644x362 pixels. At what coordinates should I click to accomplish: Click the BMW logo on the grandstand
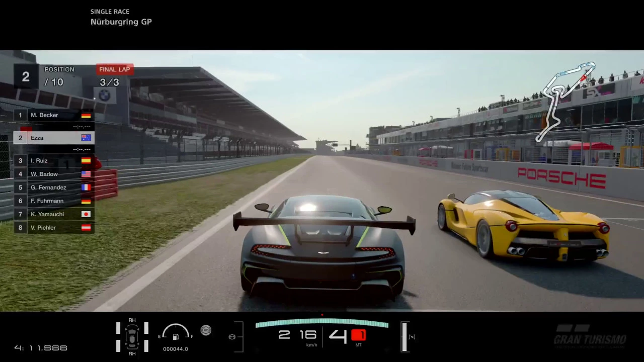click(104, 95)
